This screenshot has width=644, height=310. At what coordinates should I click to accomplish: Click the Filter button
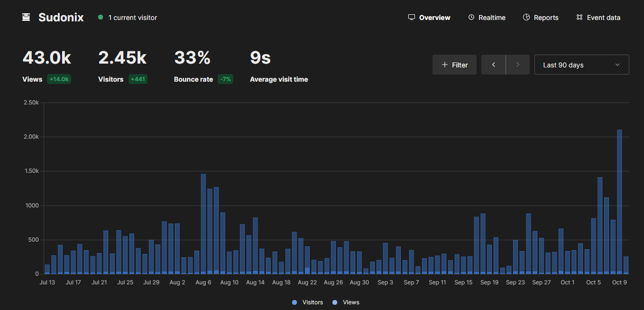coord(454,65)
